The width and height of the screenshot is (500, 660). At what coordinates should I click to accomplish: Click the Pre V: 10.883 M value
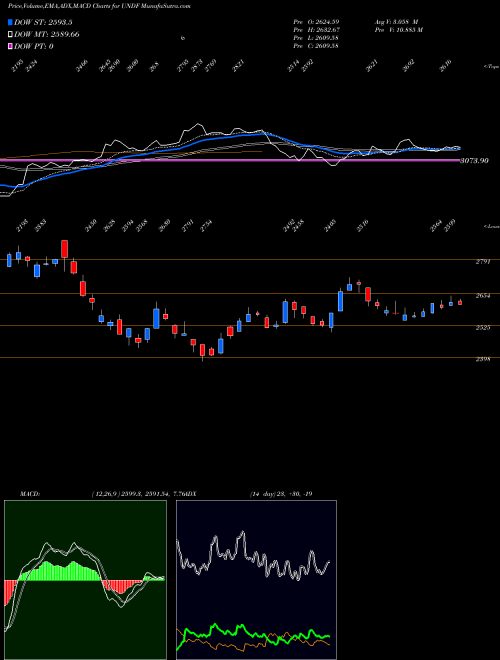(x=398, y=30)
